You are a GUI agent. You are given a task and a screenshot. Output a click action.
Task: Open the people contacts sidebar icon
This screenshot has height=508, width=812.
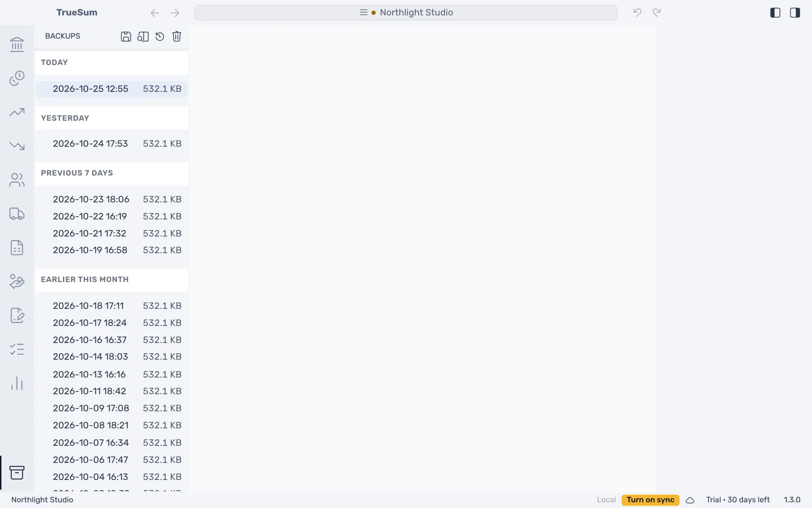coord(17,180)
